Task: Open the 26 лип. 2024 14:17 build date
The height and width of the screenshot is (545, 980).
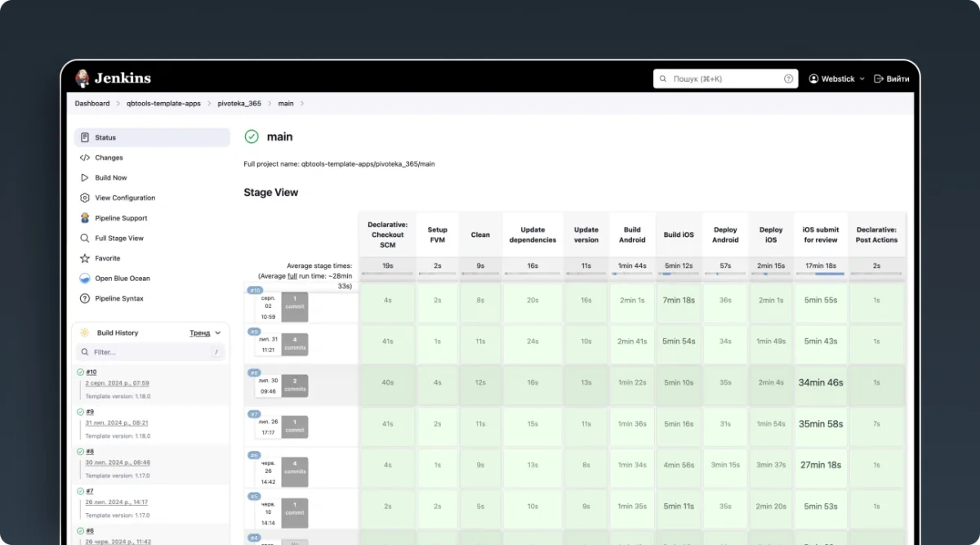Action: click(117, 503)
